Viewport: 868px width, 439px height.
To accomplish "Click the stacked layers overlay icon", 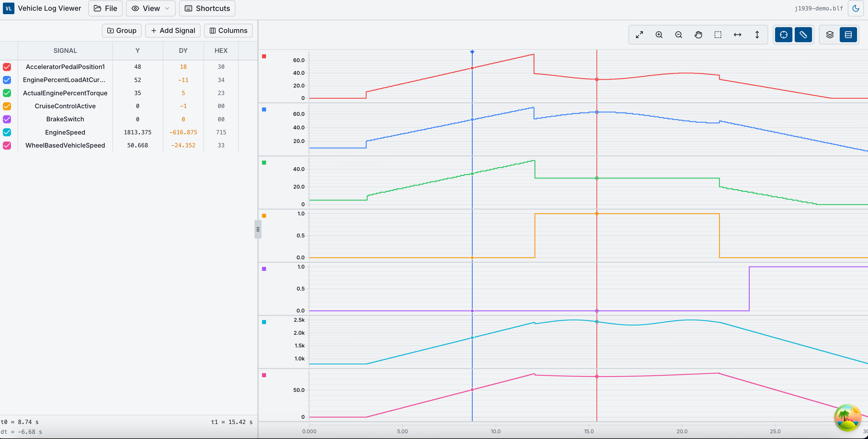I will pyautogui.click(x=830, y=35).
